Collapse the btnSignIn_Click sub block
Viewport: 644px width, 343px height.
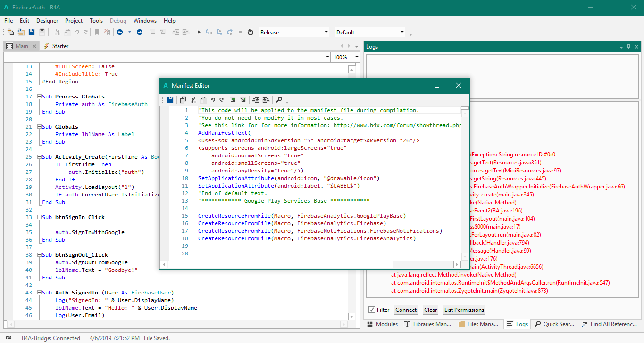(x=39, y=217)
